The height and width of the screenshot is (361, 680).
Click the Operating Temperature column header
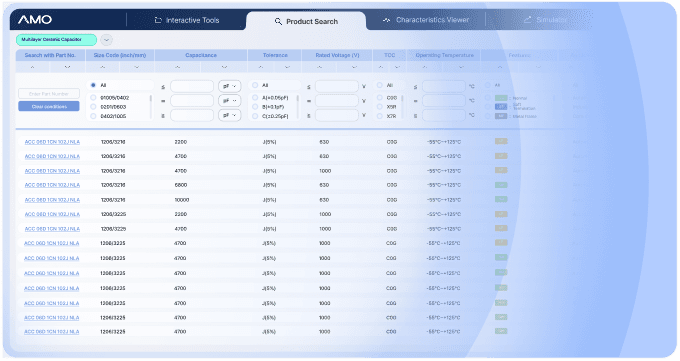point(444,56)
